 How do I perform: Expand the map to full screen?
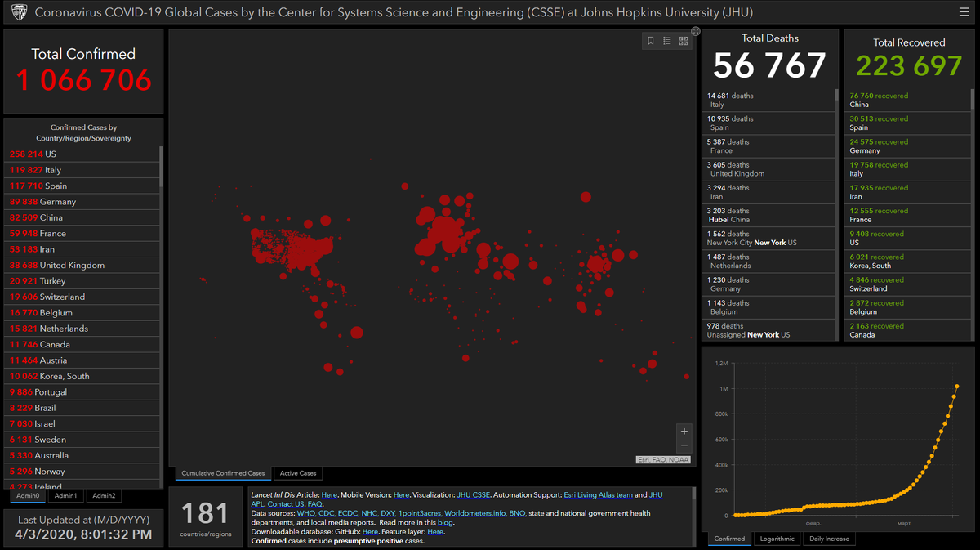pos(696,31)
